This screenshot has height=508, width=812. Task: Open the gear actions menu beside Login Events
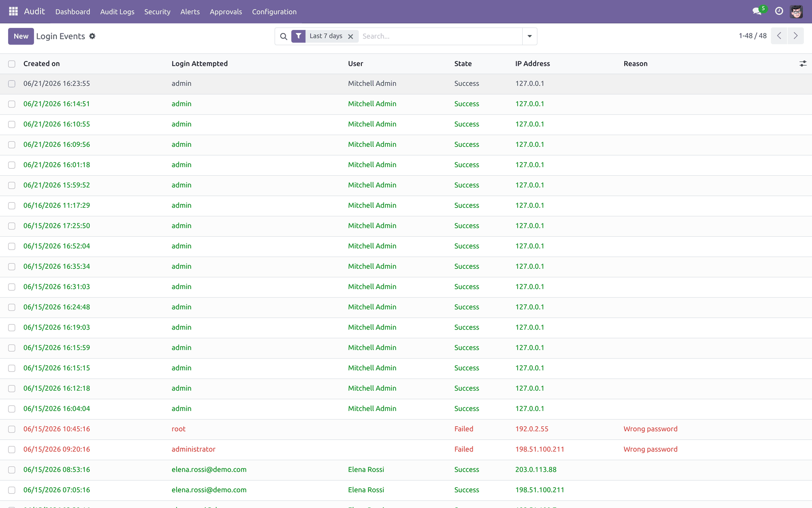click(92, 36)
